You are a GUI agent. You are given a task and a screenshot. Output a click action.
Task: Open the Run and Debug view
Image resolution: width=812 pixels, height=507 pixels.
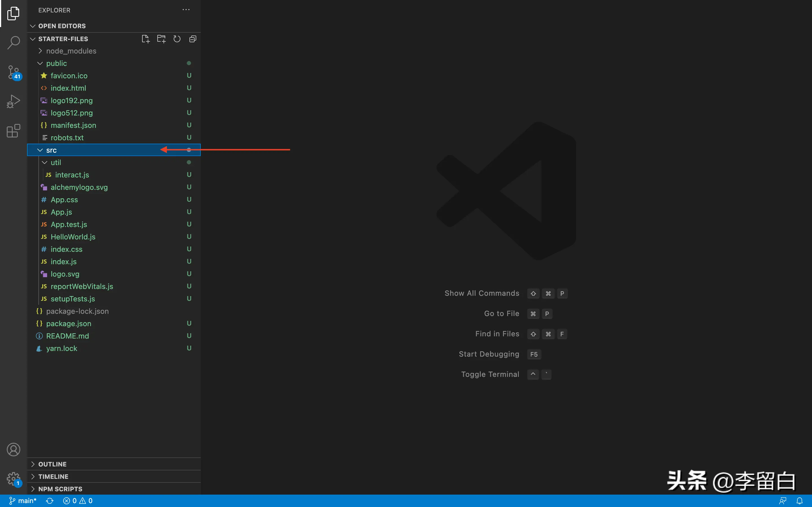14,101
